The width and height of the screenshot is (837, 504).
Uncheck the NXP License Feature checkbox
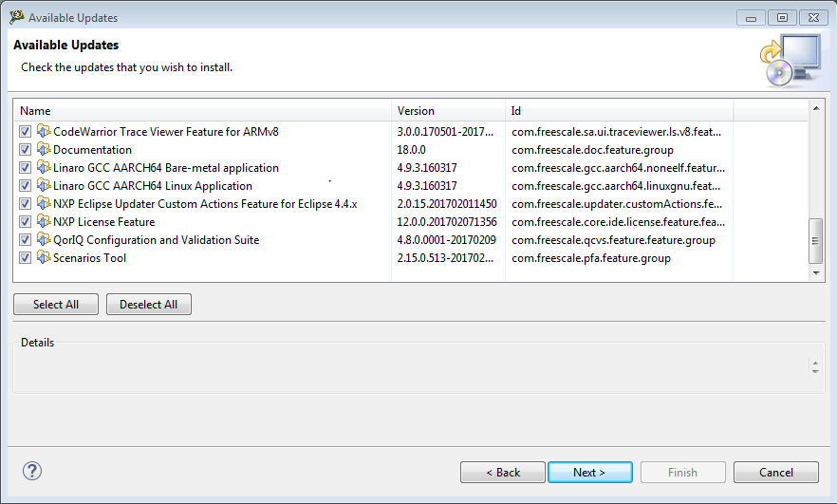point(25,221)
